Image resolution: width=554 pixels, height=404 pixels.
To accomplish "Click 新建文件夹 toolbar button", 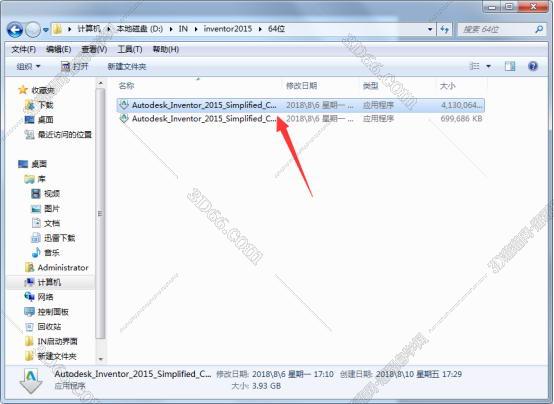I will (x=127, y=66).
